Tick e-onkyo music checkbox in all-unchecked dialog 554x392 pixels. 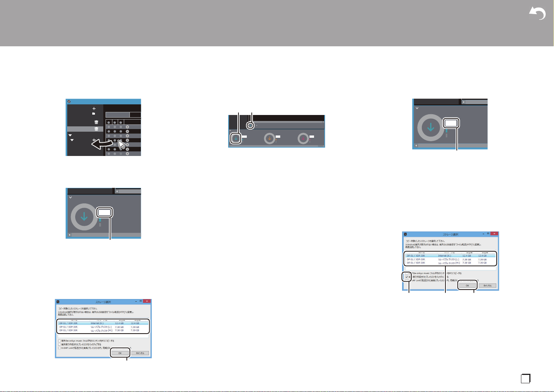coord(59,341)
